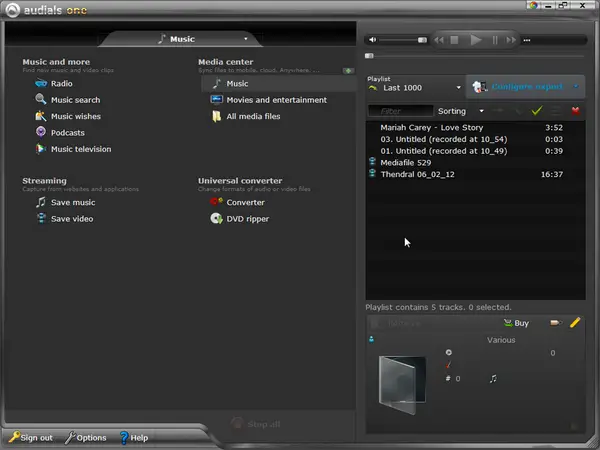Click the volume speaker icon

[x=372, y=40]
